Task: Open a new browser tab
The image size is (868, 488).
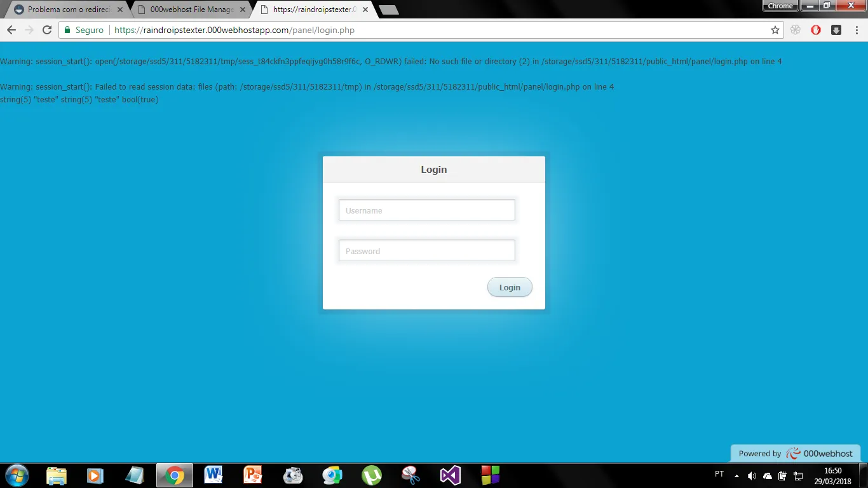Action: click(x=388, y=10)
